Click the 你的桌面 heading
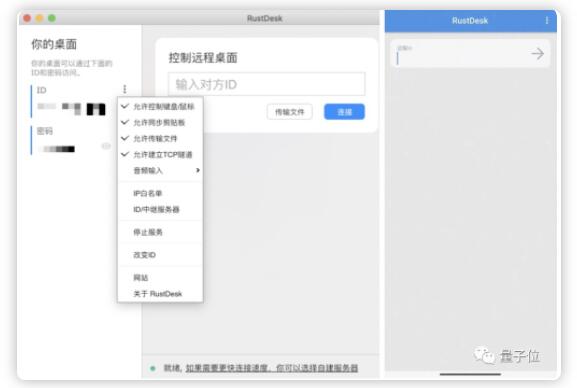The height and width of the screenshot is (388, 577). click(54, 44)
